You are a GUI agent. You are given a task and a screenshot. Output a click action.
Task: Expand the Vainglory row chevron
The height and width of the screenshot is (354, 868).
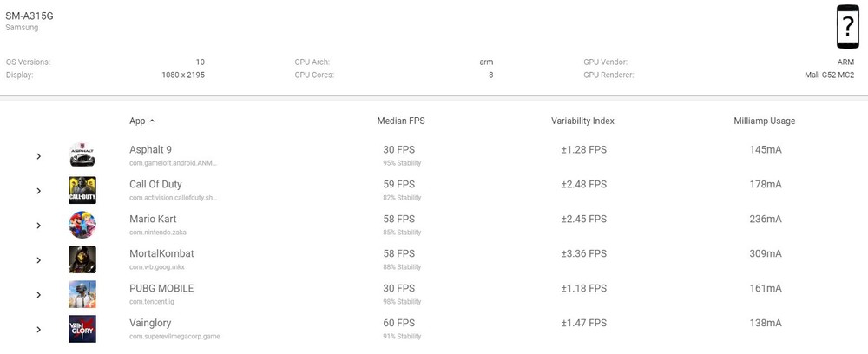pos(39,330)
